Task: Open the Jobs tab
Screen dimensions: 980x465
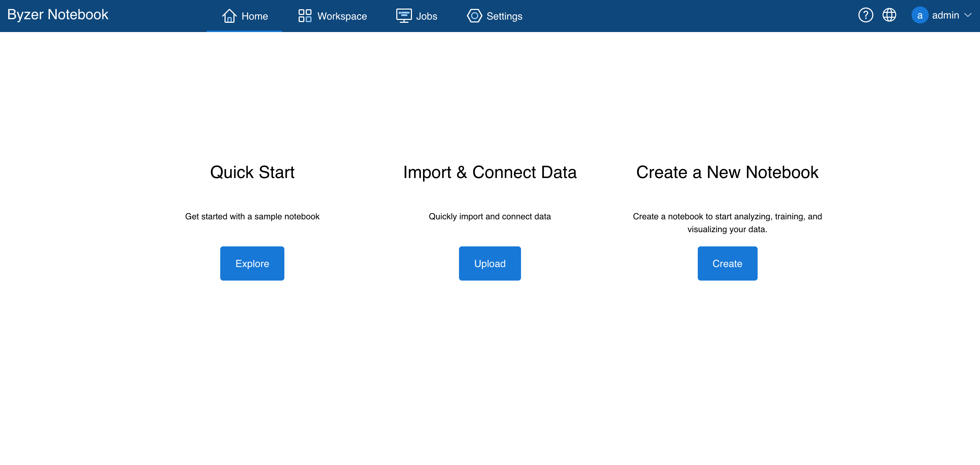Action: coord(426,16)
